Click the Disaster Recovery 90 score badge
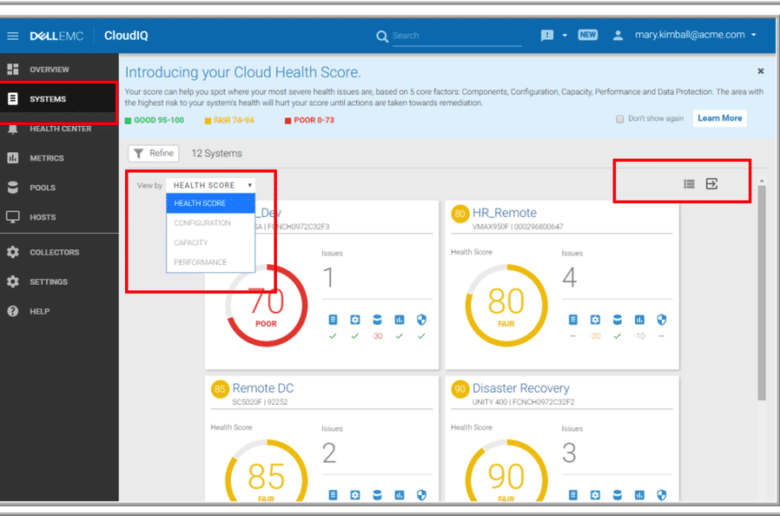Viewport: 780px width, 516px height. (460, 389)
